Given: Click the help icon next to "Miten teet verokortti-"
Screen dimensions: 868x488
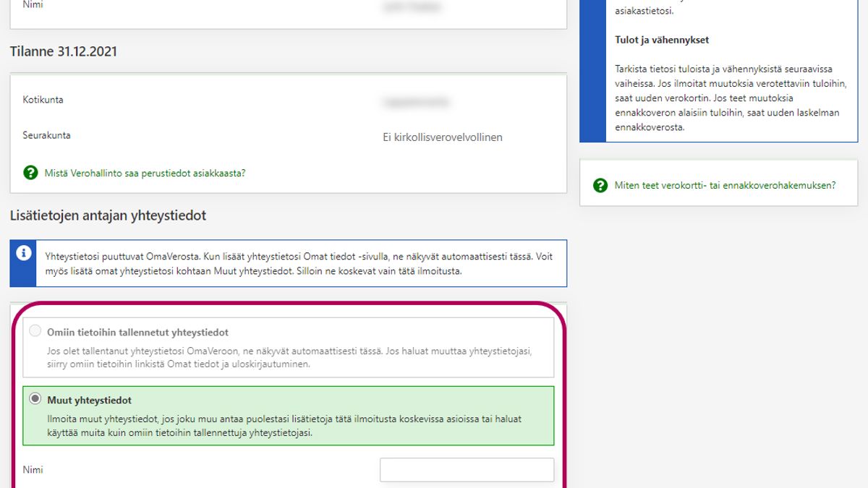Looking at the screenshot, I should pos(600,186).
